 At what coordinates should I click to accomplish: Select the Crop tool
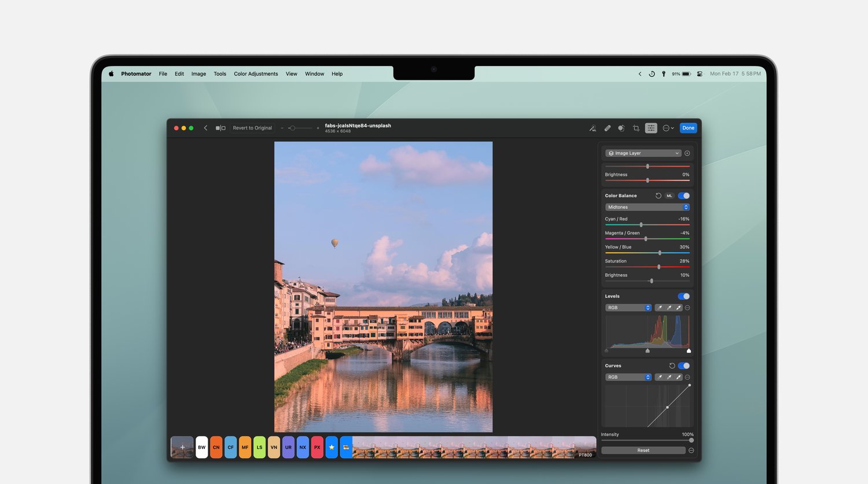coord(636,128)
